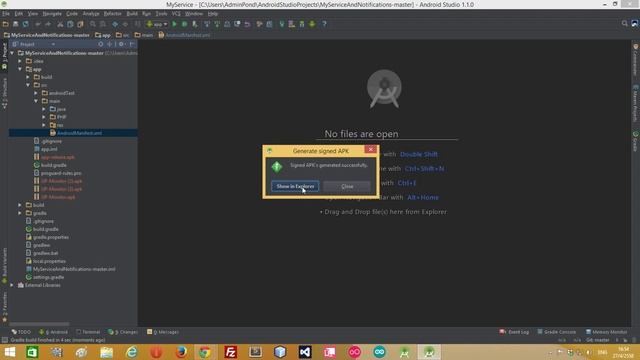Click the Help question mark toolbar icon

click(x=324, y=24)
